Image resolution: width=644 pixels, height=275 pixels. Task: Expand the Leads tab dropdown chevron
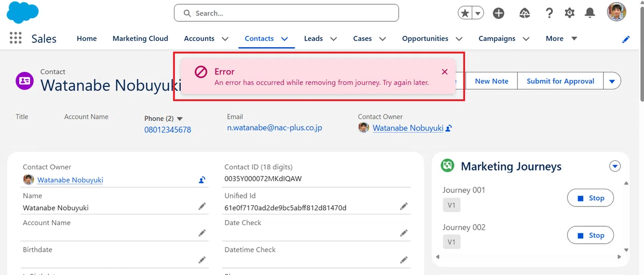coord(333,39)
